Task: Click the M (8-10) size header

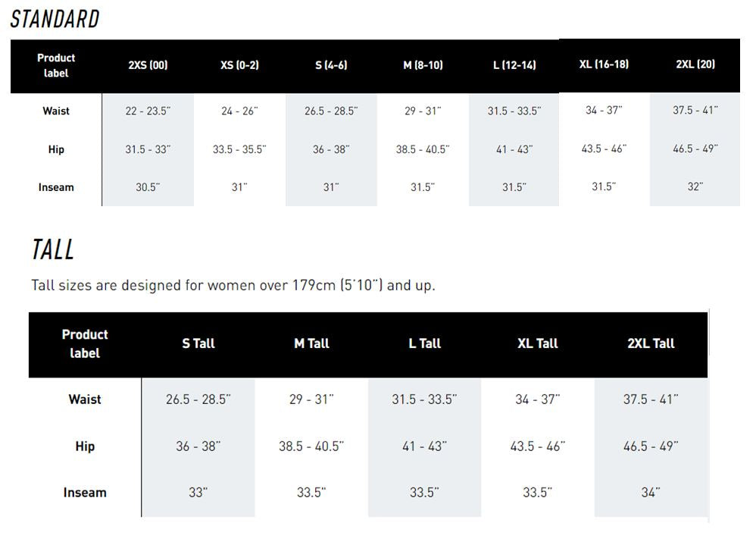Action: [423, 65]
